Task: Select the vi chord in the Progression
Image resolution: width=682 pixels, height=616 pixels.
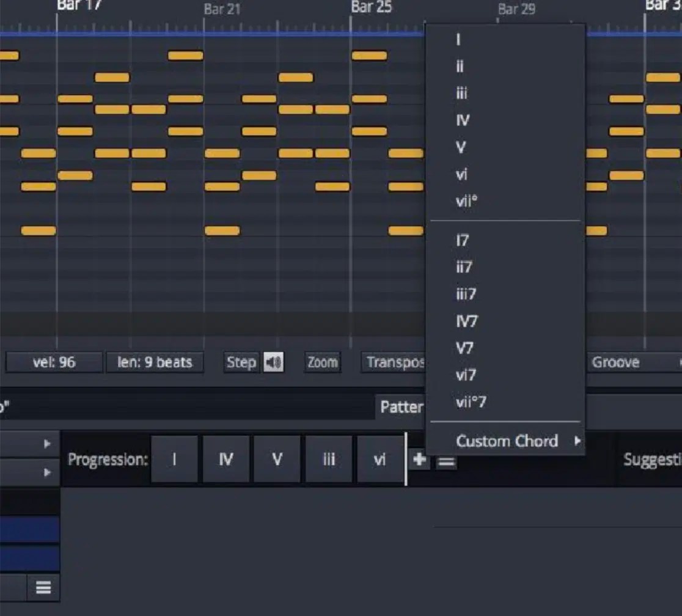Action: click(380, 460)
